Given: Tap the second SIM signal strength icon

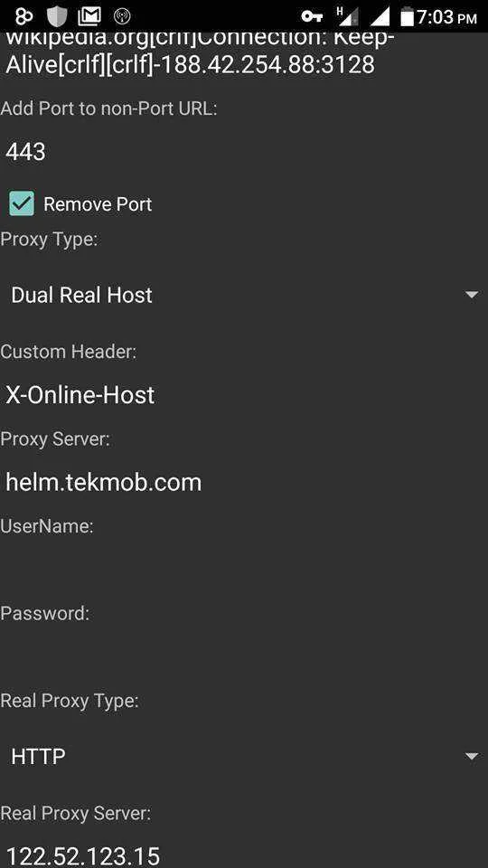Looking at the screenshot, I should tap(380, 16).
